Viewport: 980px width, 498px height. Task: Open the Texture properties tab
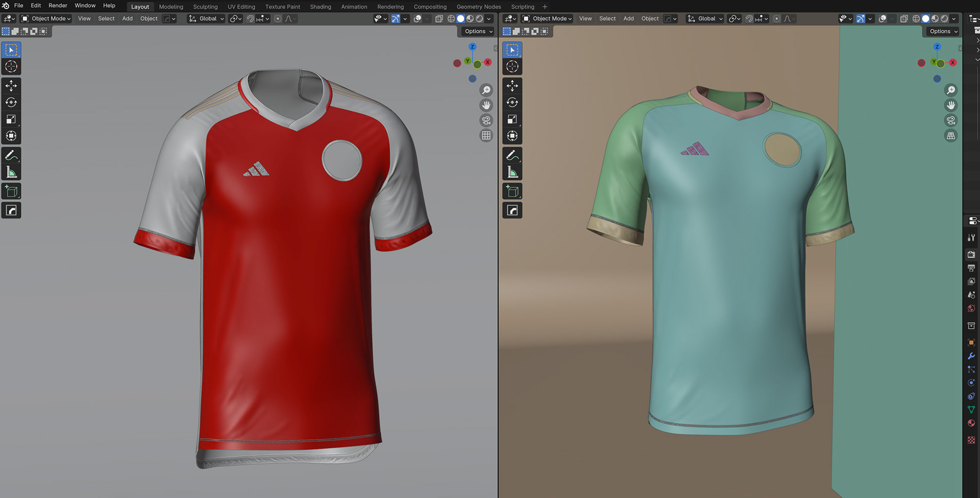[x=971, y=440]
